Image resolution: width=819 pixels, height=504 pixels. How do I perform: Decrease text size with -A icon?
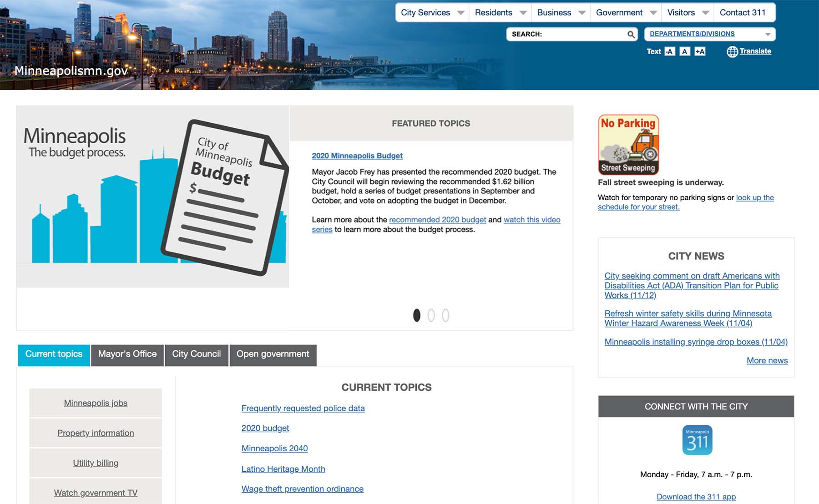(x=669, y=51)
